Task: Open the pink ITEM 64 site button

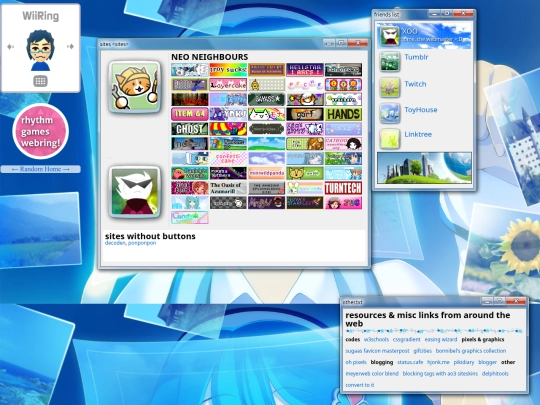Action: pos(190,114)
